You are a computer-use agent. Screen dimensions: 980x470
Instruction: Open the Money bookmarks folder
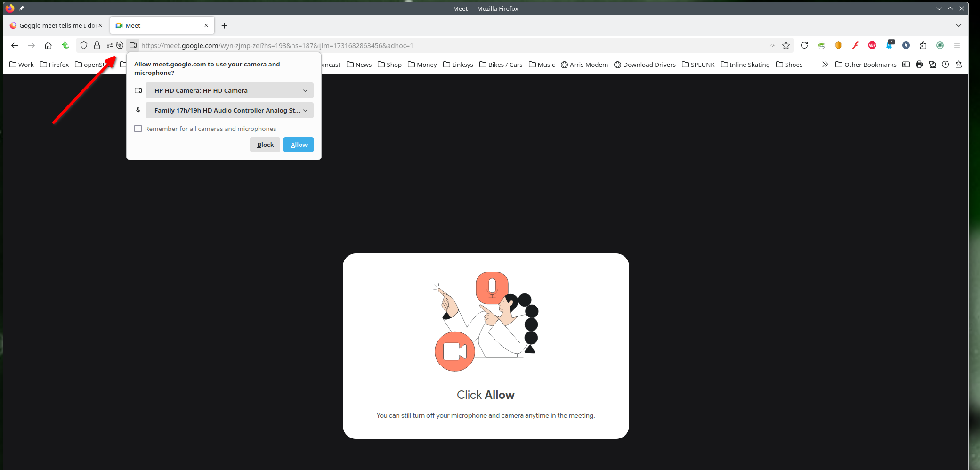422,65
